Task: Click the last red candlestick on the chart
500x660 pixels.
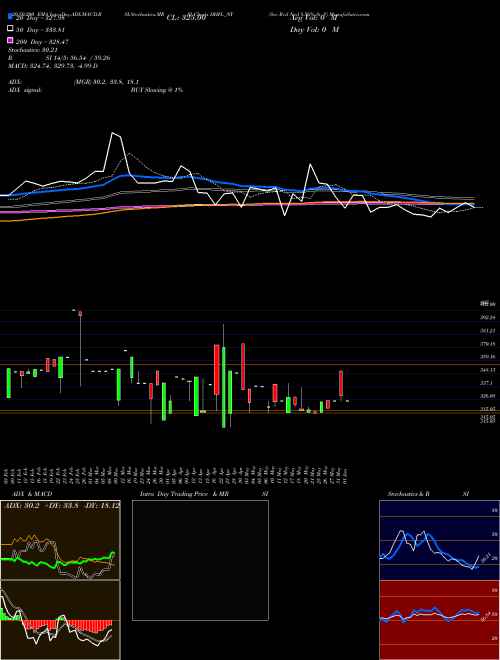Action: 341,383
